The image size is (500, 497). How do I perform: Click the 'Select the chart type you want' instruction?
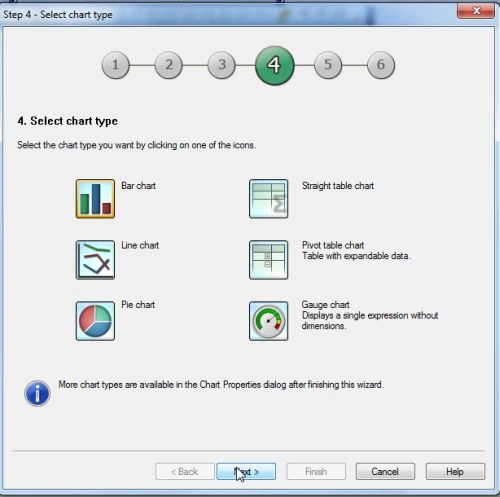(x=137, y=145)
